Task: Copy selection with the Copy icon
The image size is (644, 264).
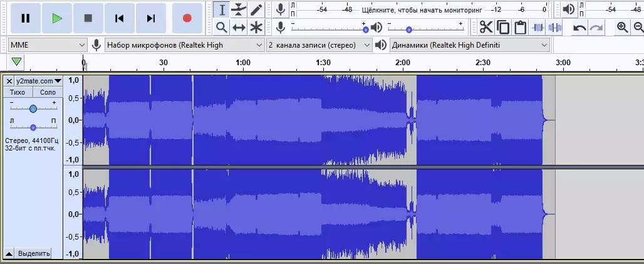Action: (x=503, y=28)
